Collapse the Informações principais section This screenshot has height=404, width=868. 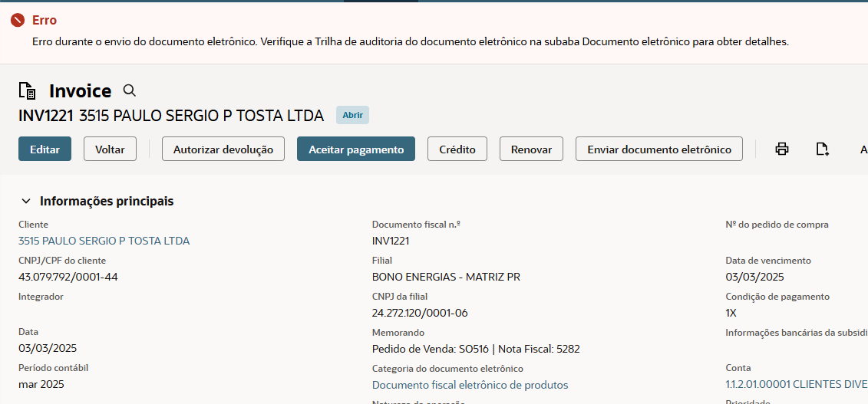tap(26, 201)
